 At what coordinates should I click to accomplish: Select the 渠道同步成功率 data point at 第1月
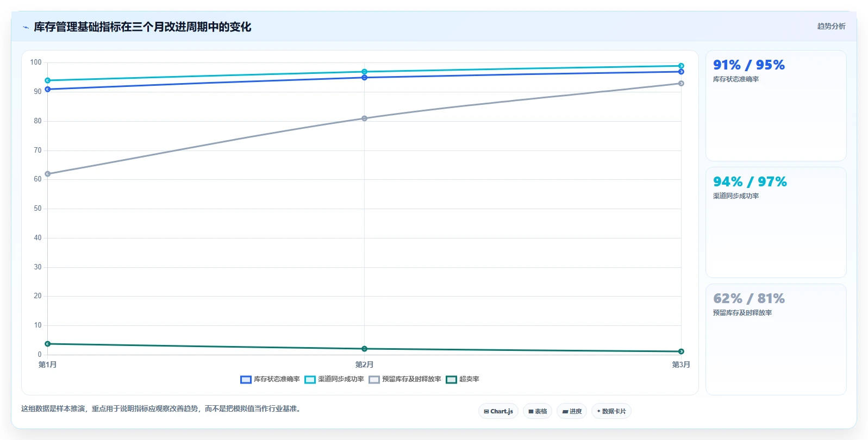click(48, 80)
